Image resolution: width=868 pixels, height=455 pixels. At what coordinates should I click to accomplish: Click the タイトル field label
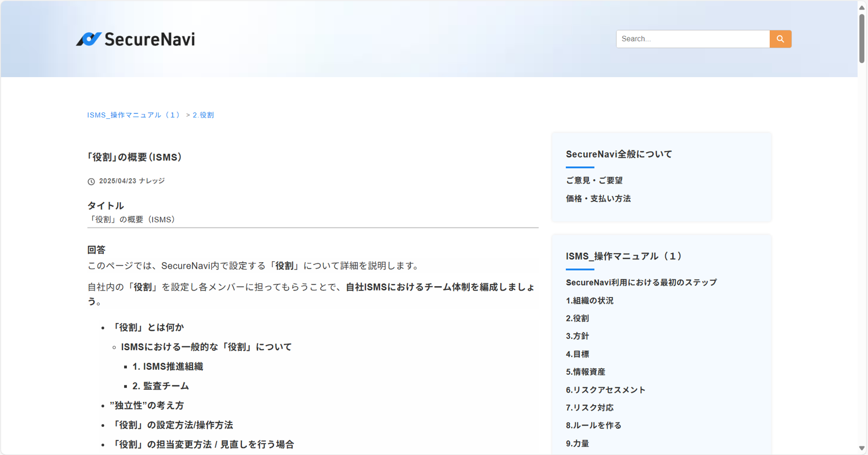(x=106, y=206)
